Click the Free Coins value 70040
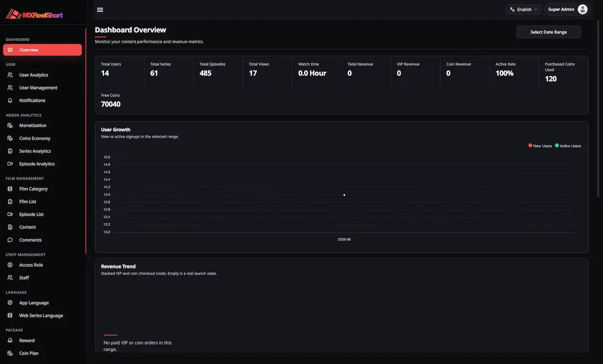 tap(111, 104)
